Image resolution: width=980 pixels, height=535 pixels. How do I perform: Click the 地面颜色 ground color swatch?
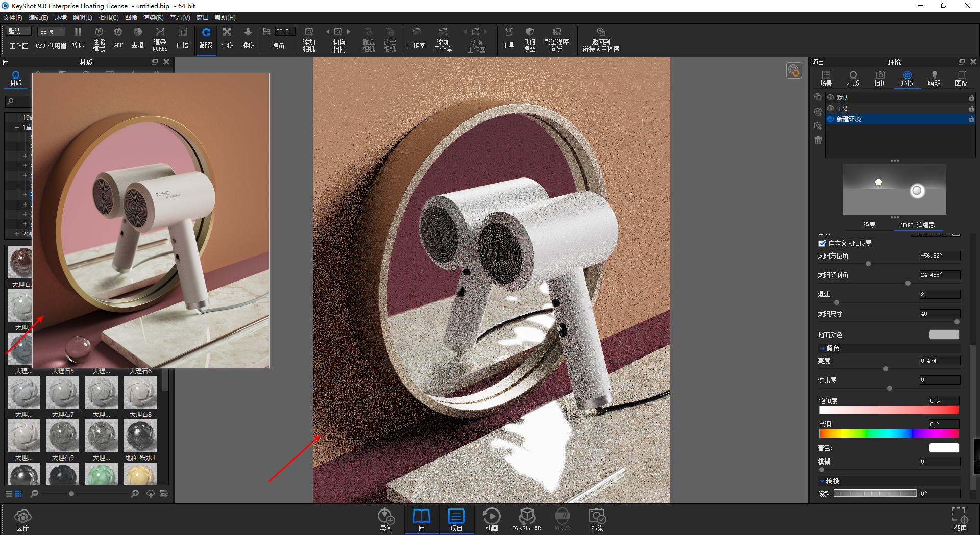click(944, 335)
